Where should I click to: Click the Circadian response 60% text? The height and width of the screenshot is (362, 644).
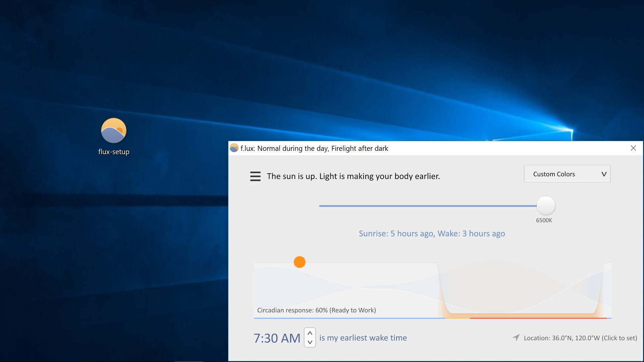point(316,310)
